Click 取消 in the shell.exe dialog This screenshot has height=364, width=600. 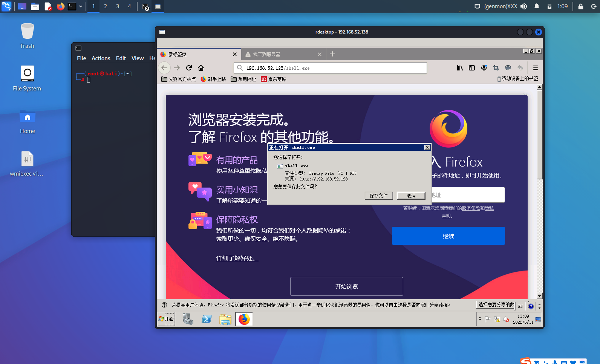click(x=411, y=196)
